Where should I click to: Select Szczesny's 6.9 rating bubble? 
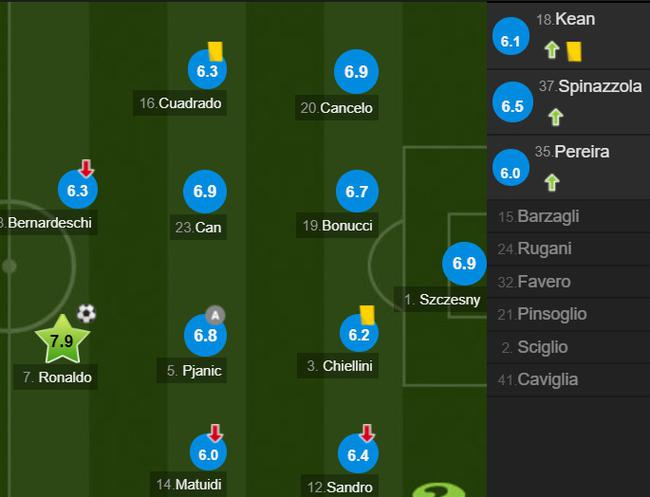click(x=464, y=264)
